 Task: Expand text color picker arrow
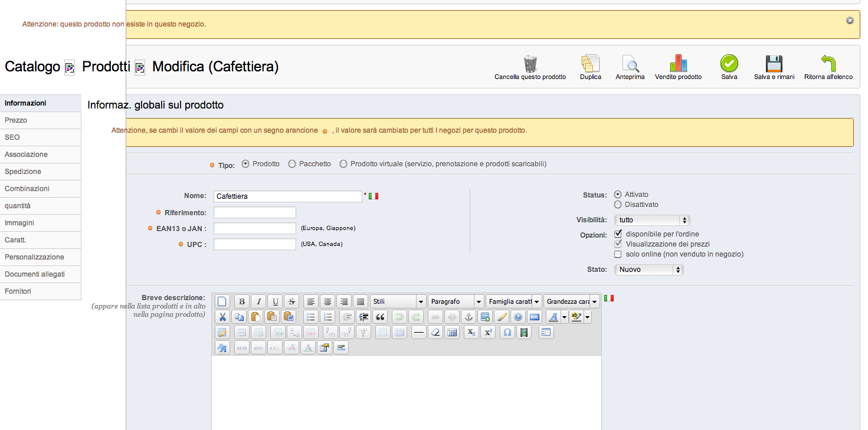(564, 317)
